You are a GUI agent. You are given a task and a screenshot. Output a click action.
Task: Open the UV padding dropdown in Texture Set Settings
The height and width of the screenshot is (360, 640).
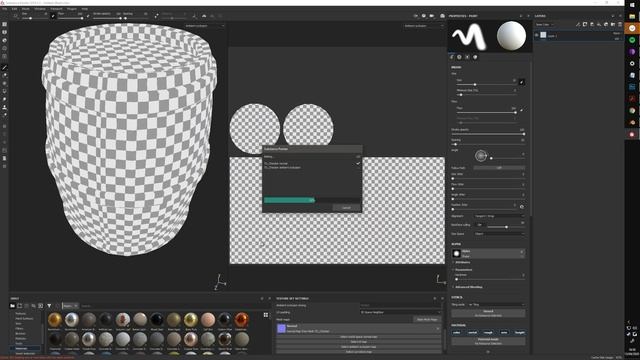point(400,312)
